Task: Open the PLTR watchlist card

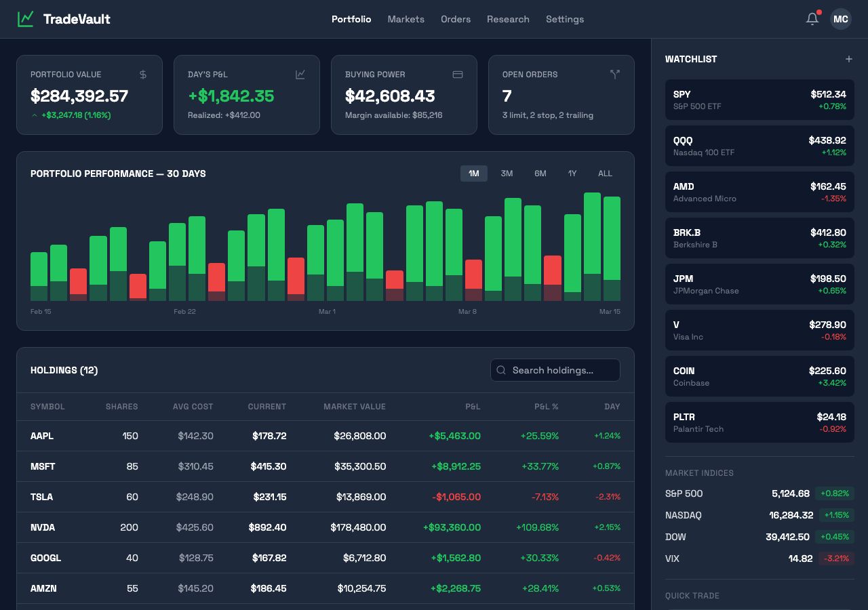Action: click(759, 422)
